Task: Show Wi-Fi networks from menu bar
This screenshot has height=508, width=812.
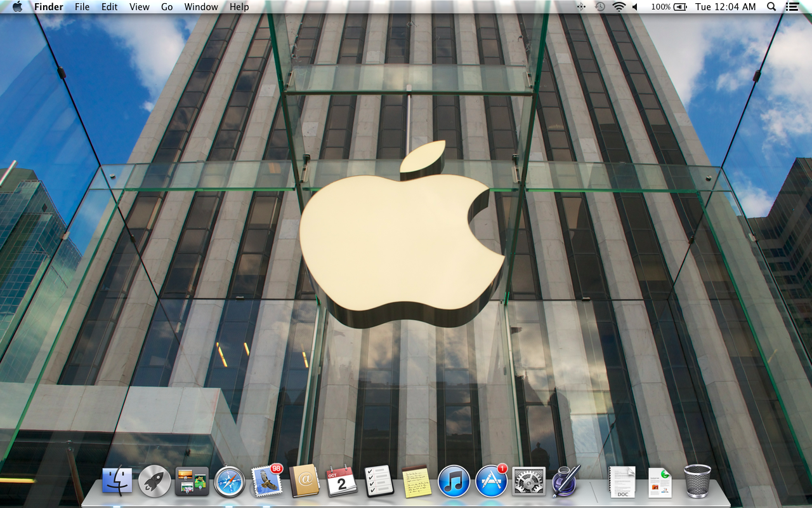Action: pos(619,7)
